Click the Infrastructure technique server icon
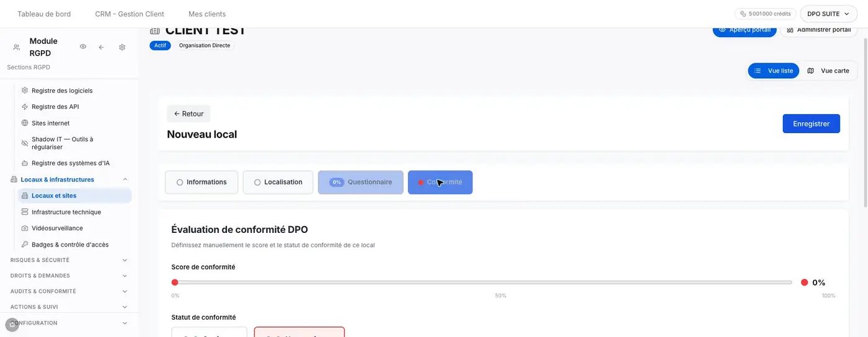This screenshot has height=337, width=868. [25, 212]
